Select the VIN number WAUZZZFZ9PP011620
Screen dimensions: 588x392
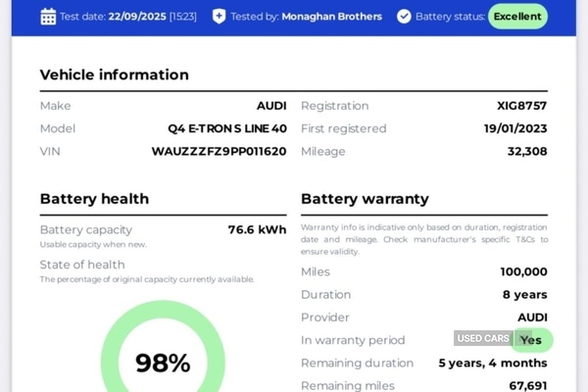tap(219, 152)
